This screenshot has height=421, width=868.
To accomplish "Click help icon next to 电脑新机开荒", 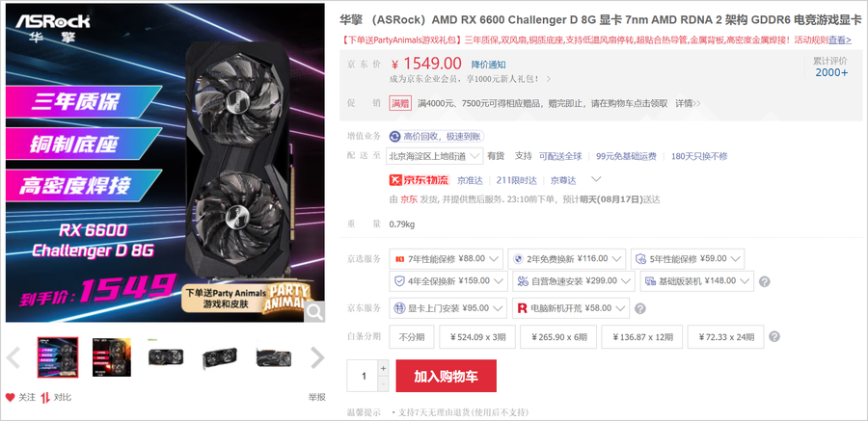I will [x=640, y=308].
